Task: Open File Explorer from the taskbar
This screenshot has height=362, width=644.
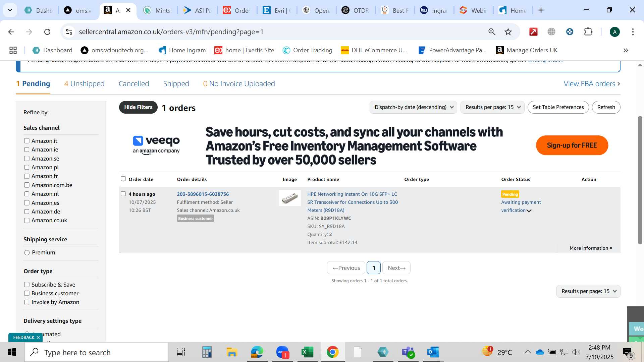Action: pos(232,352)
